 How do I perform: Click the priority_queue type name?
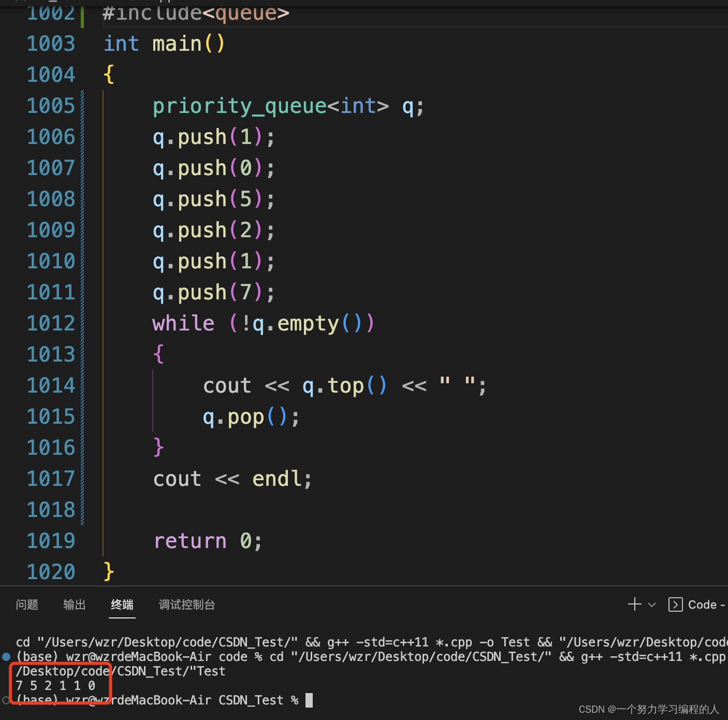point(240,106)
